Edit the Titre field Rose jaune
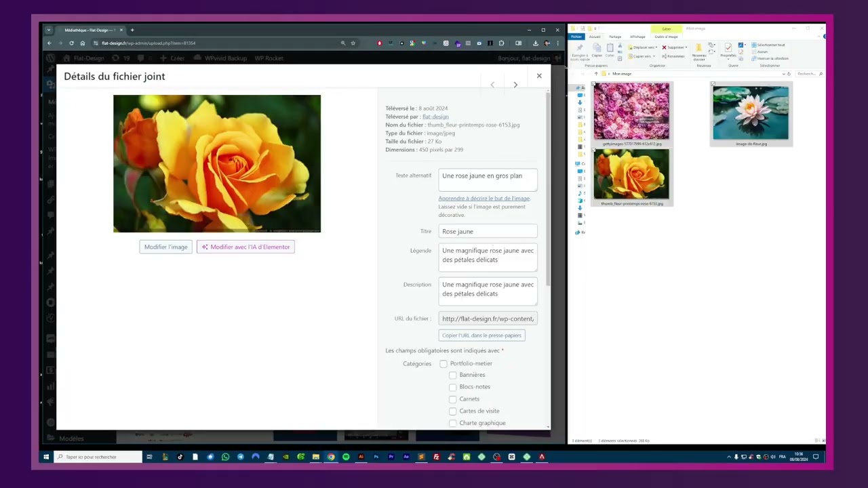 [x=488, y=231]
